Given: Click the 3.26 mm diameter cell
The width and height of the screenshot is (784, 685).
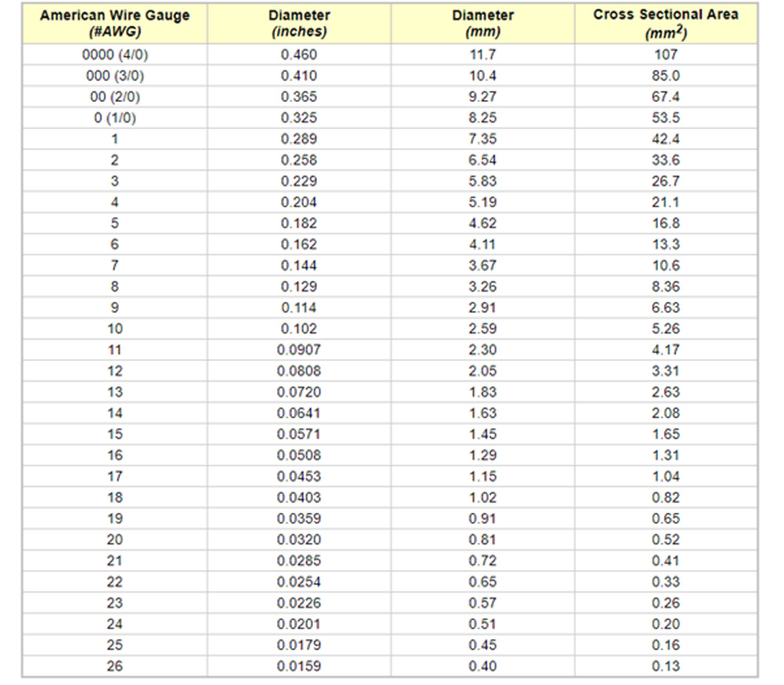Looking at the screenshot, I should click(483, 287).
